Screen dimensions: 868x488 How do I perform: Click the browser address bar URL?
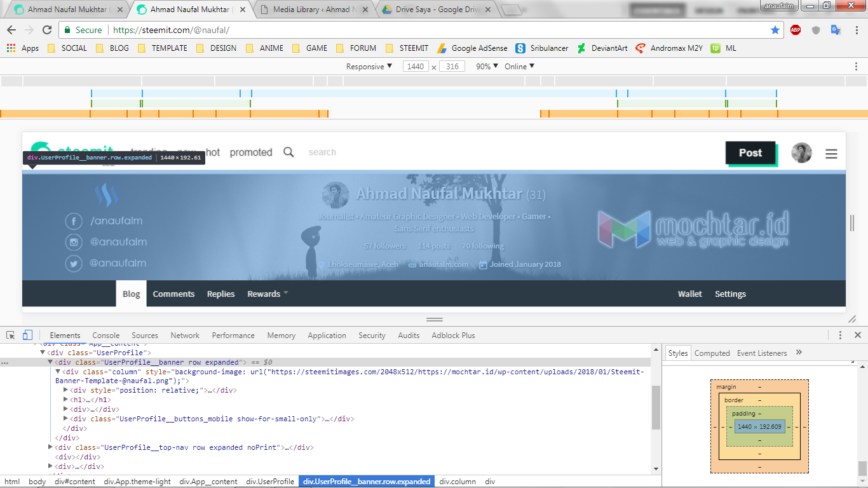coord(171,30)
